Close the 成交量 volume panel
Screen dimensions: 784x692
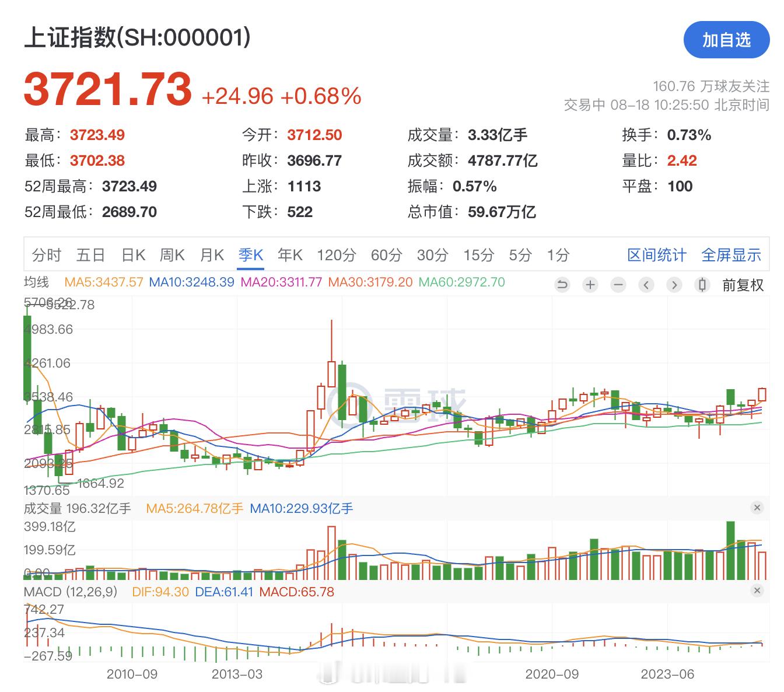(757, 508)
